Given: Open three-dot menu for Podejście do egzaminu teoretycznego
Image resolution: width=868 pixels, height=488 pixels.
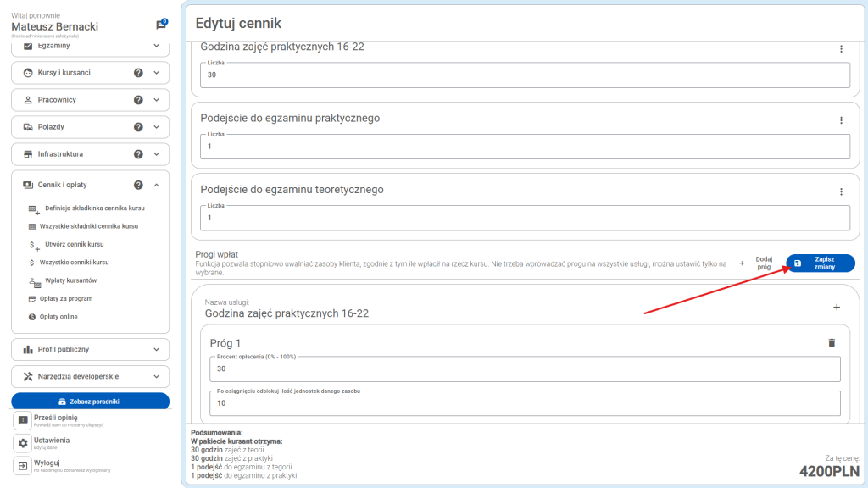Looking at the screenshot, I should pos(841,192).
